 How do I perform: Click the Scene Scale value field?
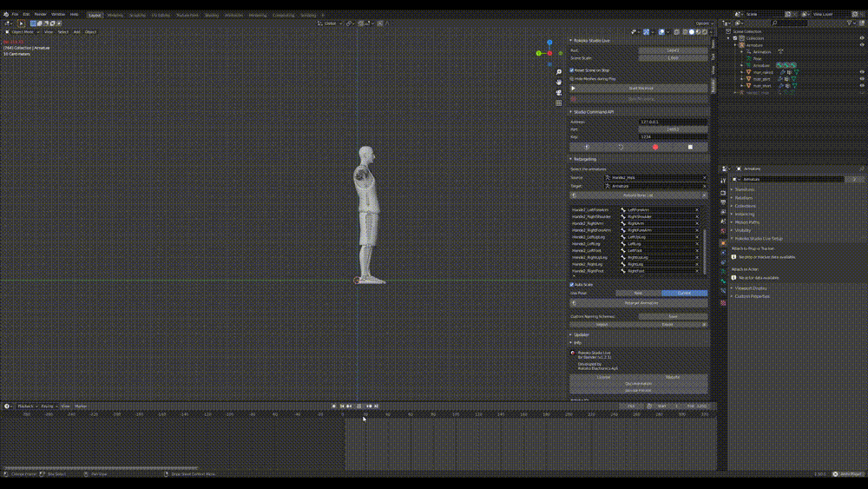click(674, 58)
